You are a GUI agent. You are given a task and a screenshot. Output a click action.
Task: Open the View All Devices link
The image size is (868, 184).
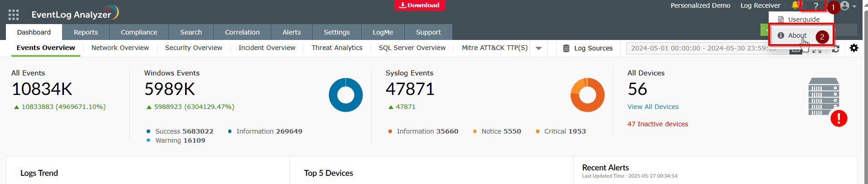(x=653, y=107)
